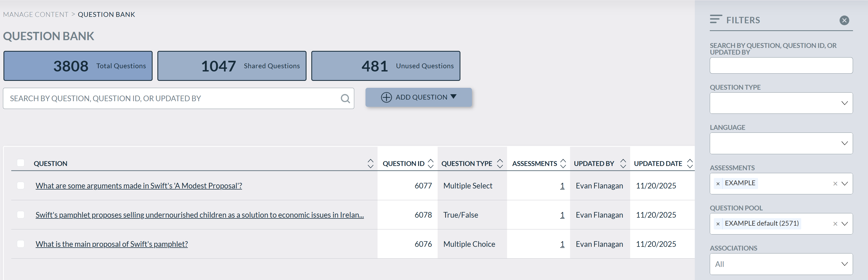Viewport: 868px width, 280px height.
Task: Toggle the select all questions checkbox
Action: (21, 163)
